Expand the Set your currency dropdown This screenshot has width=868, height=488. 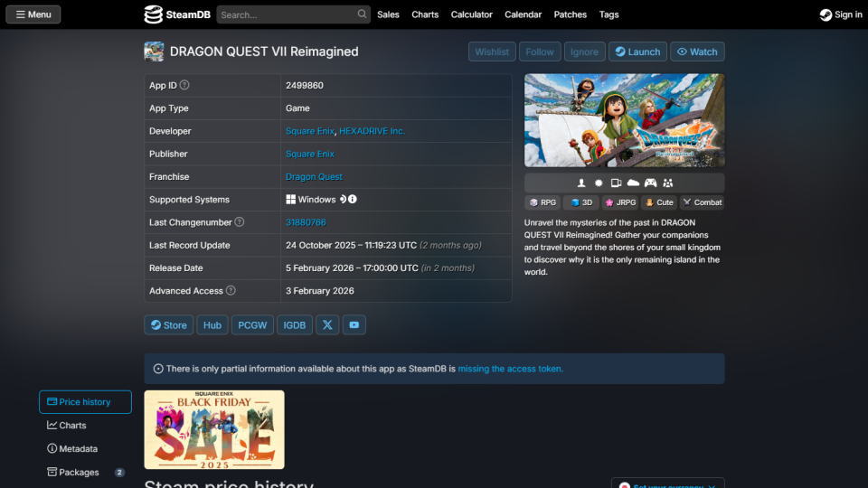(x=667, y=484)
